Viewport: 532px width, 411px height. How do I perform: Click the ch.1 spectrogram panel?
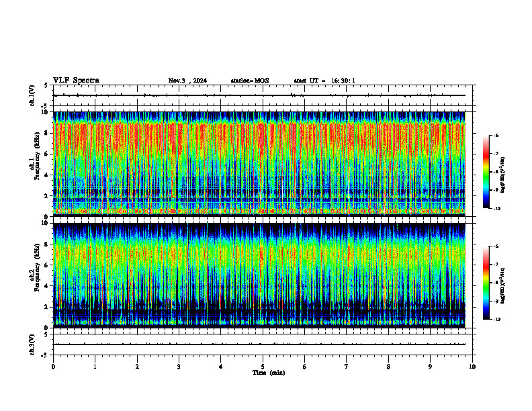coord(259,164)
